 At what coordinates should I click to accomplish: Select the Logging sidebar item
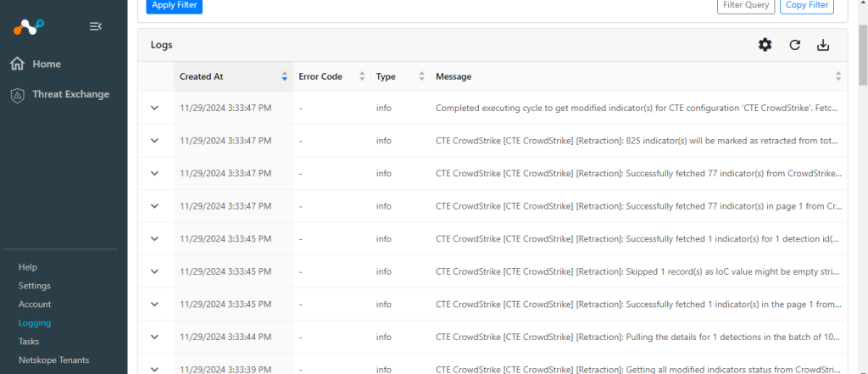pos(35,323)
